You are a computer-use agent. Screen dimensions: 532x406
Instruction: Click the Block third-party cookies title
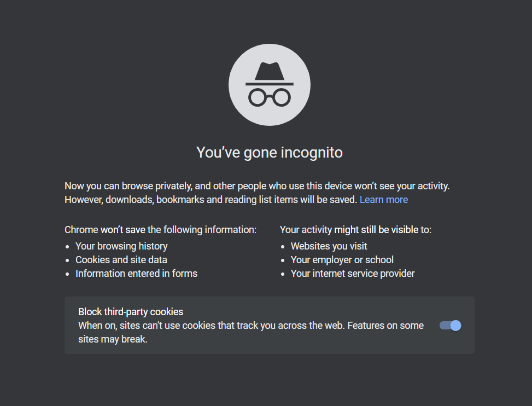point(131,312)
